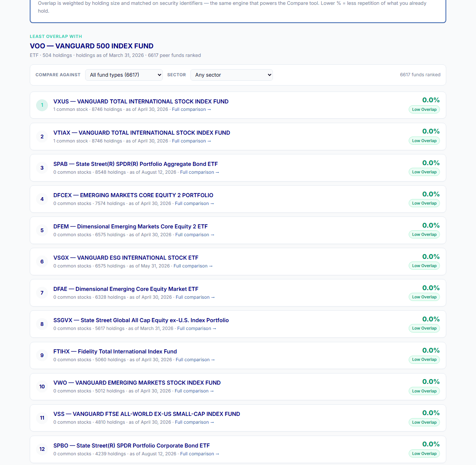Viewport: 476px width, 465px height.
Task: Click the rank 9 badge for FTIHX
Action: (42, 355)
